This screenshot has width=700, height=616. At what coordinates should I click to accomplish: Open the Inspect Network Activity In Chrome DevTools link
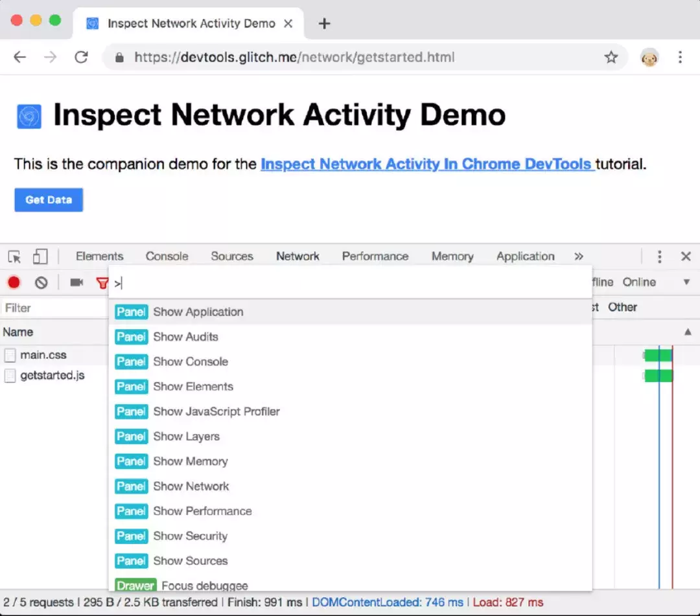[x=427, y=164]
